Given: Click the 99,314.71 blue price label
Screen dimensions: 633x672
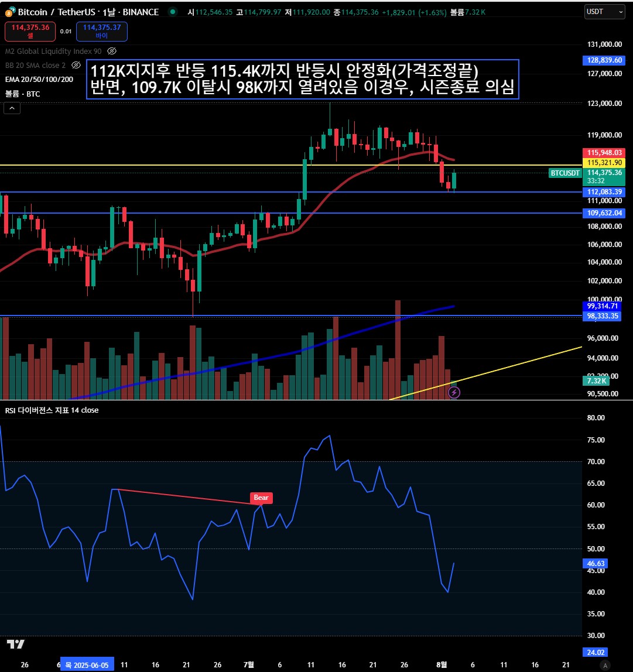Looking at the screenshot, I should pos(602,306).
